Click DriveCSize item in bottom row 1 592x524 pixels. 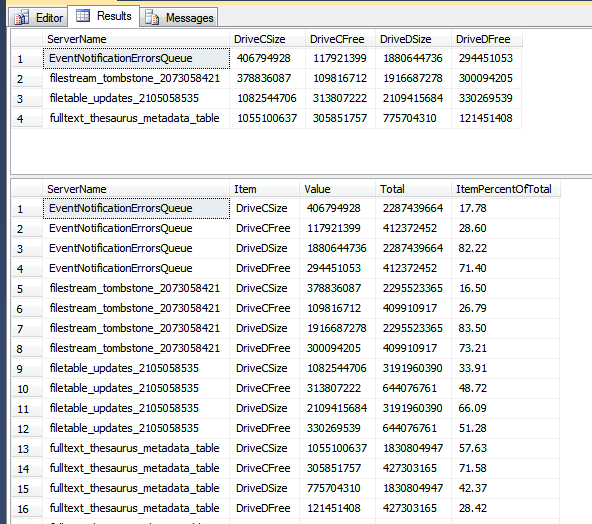(264, 208)
